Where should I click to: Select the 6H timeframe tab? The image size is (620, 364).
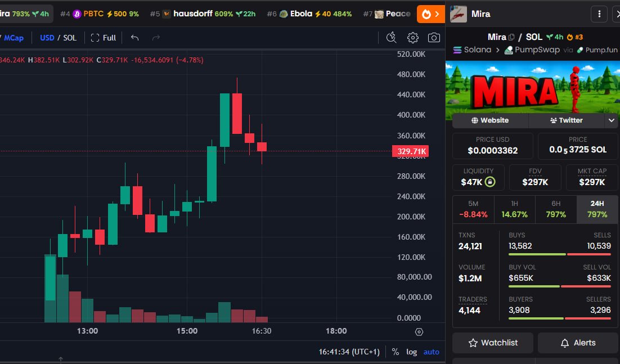point(556,209)
